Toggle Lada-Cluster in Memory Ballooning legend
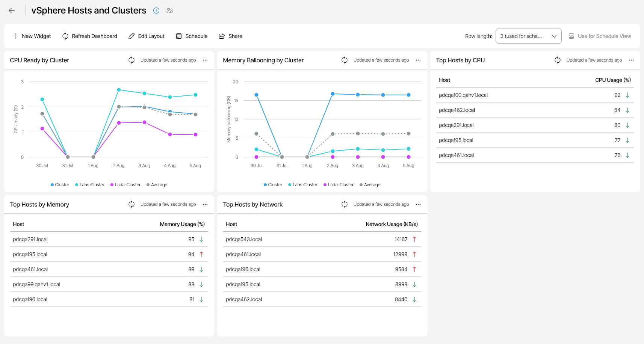Image resolution: width=644 pixels, height=344 pixels. click(339, 185)
